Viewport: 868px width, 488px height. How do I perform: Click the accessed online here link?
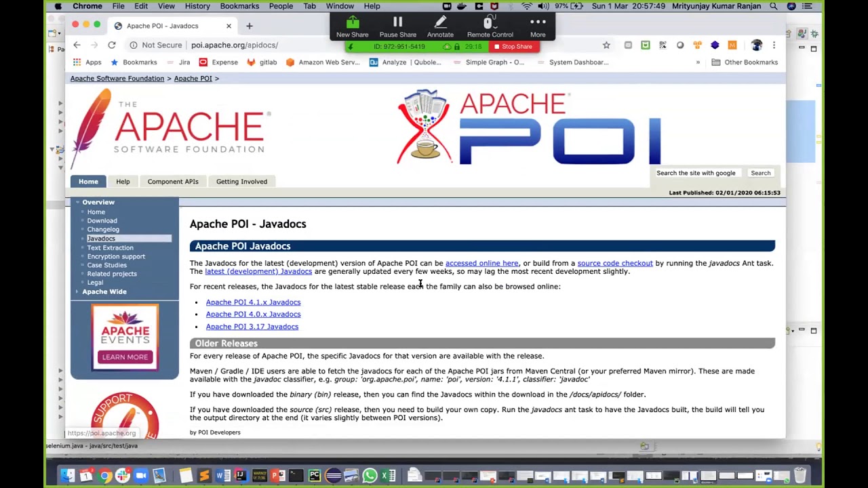coord(481,263)
